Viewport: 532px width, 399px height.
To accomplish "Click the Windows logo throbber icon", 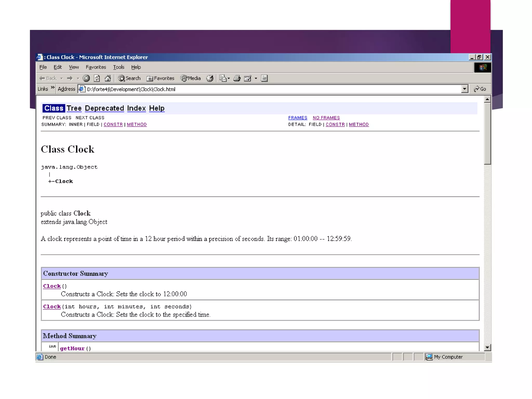I will click(x=483, y=68).
